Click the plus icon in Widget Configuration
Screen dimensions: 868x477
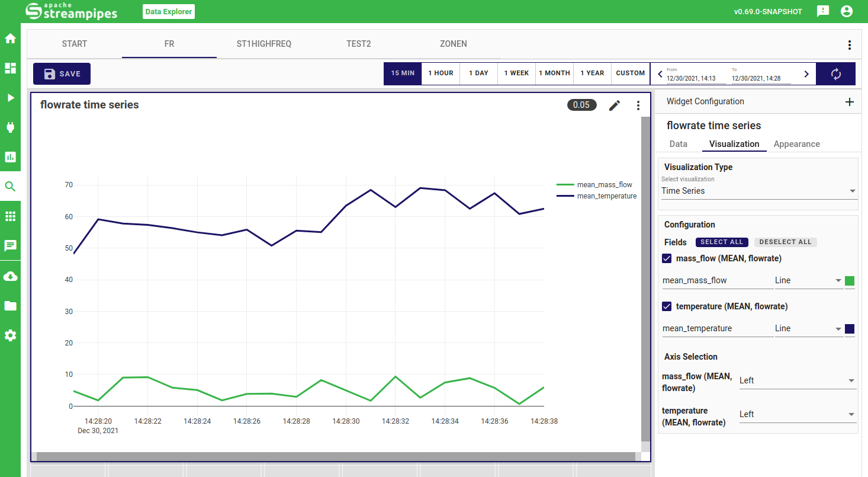click(849, 102)
